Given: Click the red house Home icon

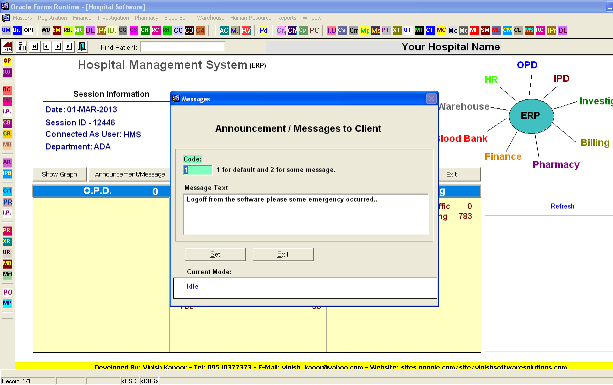Looking at the screenshot, I should 7,47.
